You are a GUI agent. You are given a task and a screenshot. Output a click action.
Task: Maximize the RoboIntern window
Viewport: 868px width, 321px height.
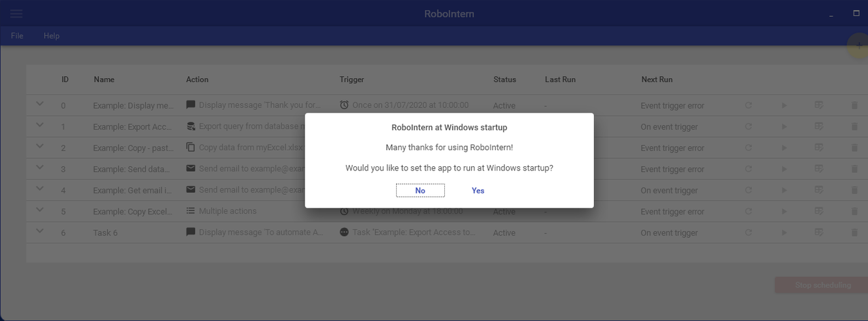[856, 13]
